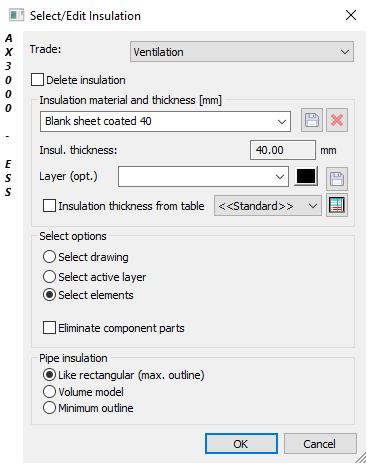Choose Select active layer option

[x=49, y=277]
